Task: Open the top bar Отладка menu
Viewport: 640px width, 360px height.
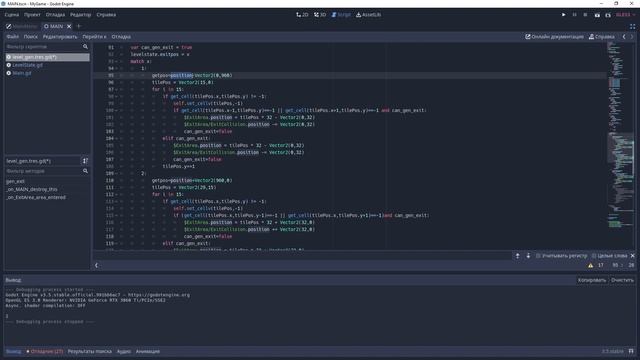Action: (x=55, y=15)
